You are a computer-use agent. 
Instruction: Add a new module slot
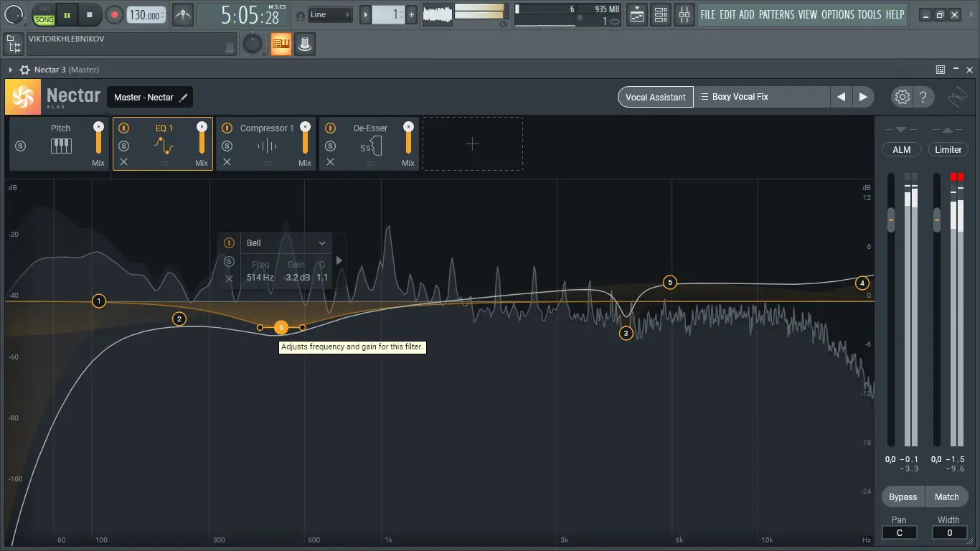coord(473,144)
